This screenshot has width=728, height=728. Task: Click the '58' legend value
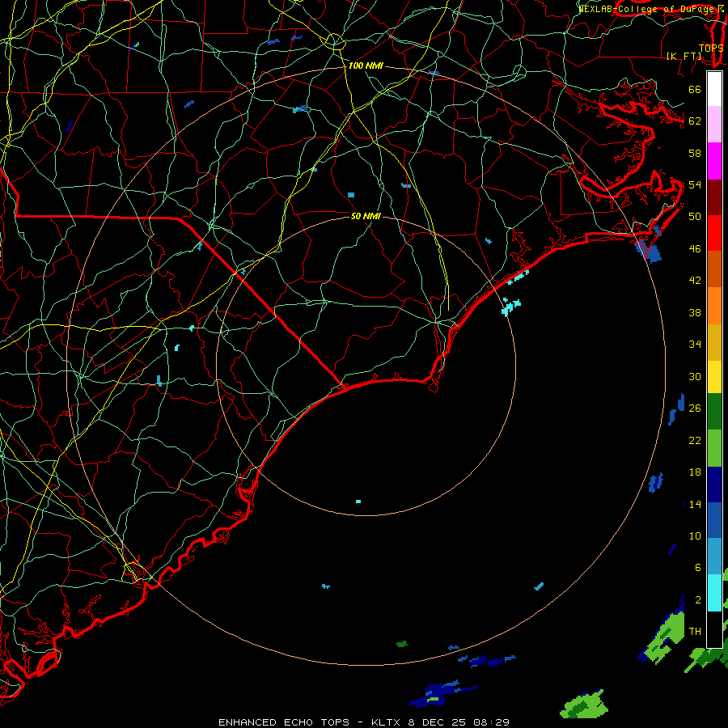tap(695, 153)
